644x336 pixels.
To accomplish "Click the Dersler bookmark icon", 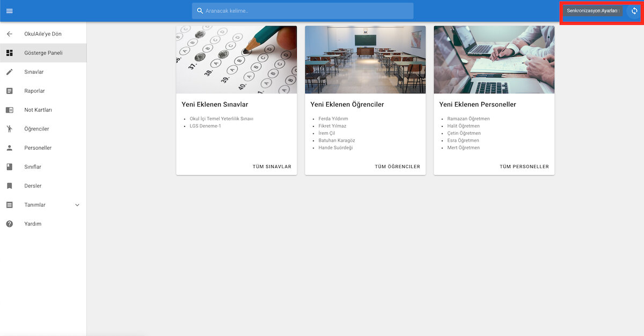I will pyautogui.click(x=9, y=186).
